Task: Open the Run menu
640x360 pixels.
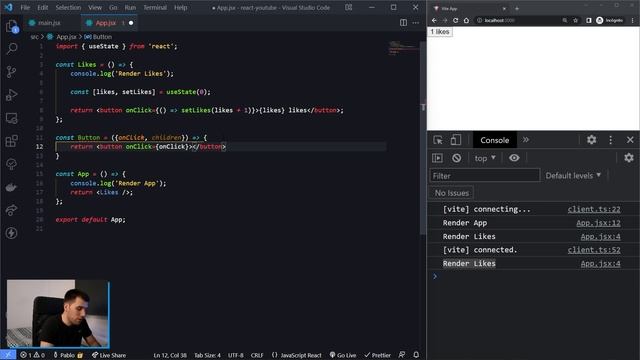Action: pos(130,7)
